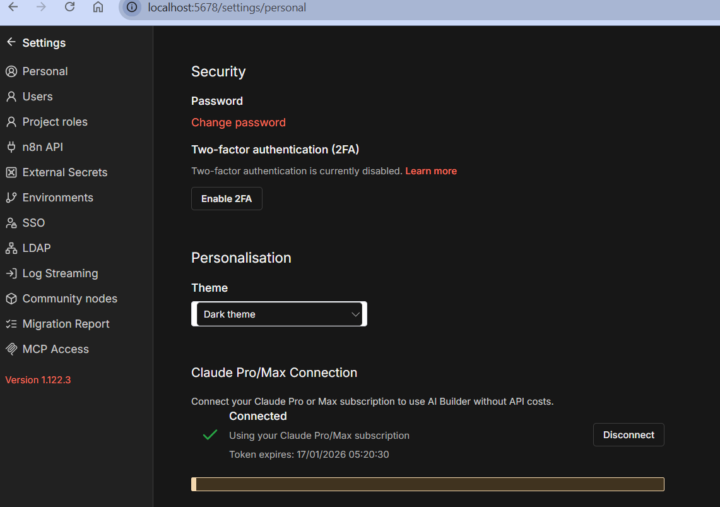
Task: Click the browser forward arrow
Action: (x=41, y=7)
